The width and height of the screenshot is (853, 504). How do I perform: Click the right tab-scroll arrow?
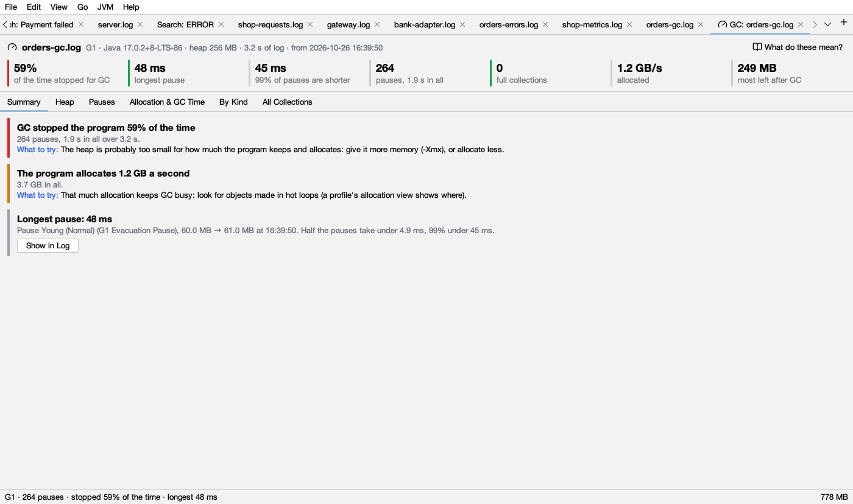815,24
